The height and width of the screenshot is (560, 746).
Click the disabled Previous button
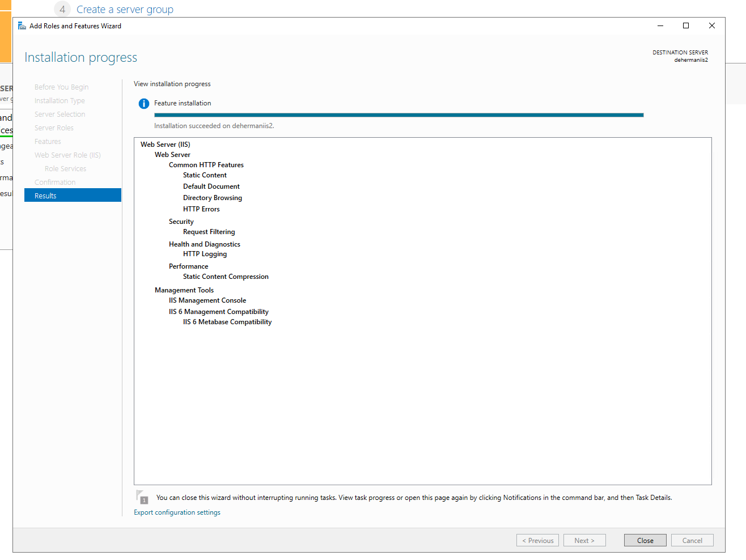coord(537,540)
